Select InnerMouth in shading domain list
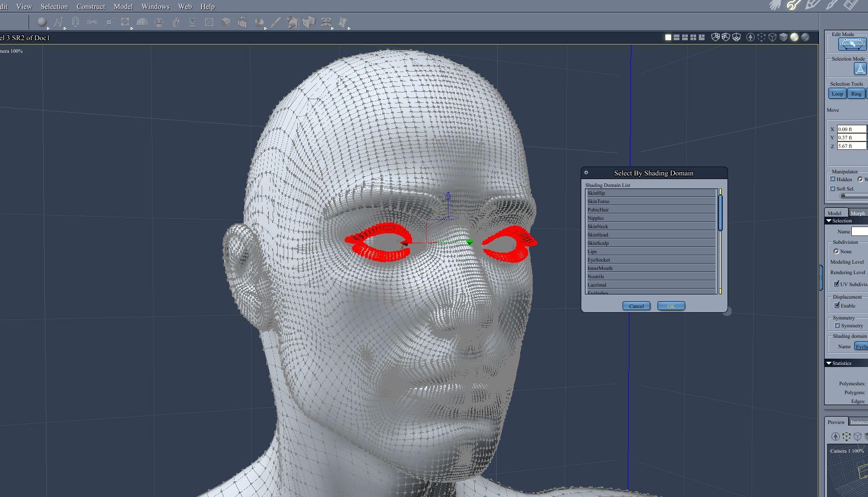The height and width of the screenshot is (497, 868). click(651, 268)
